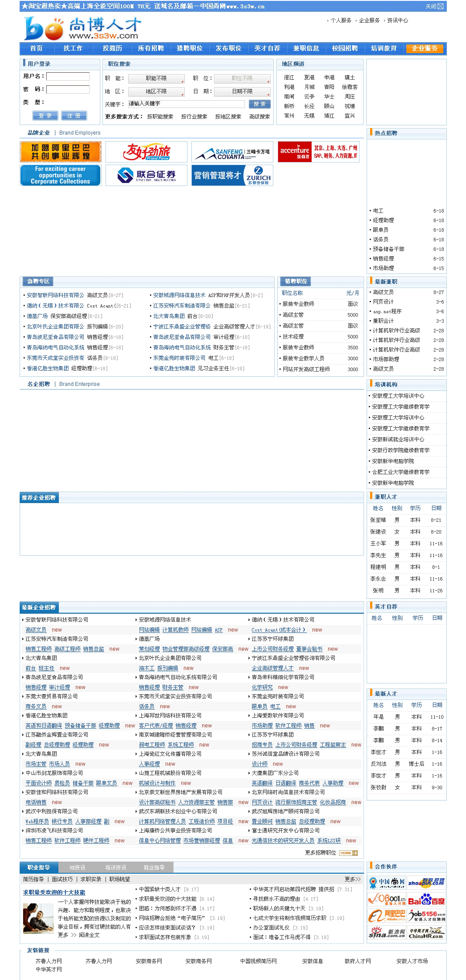Viewport: 466px width, 980px height.
Task: Open the 阿里巴巴 加盟 banner logo
Action: pos(61,152)
